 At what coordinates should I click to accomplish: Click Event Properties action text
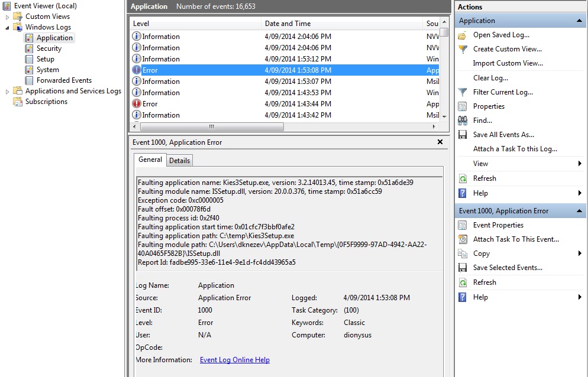tap(498, 225)
